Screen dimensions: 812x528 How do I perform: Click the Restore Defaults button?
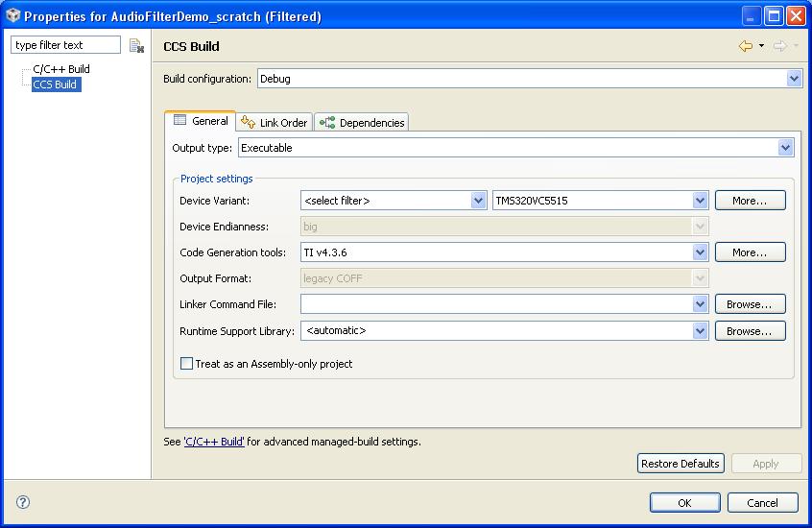(x=681, y=464)
